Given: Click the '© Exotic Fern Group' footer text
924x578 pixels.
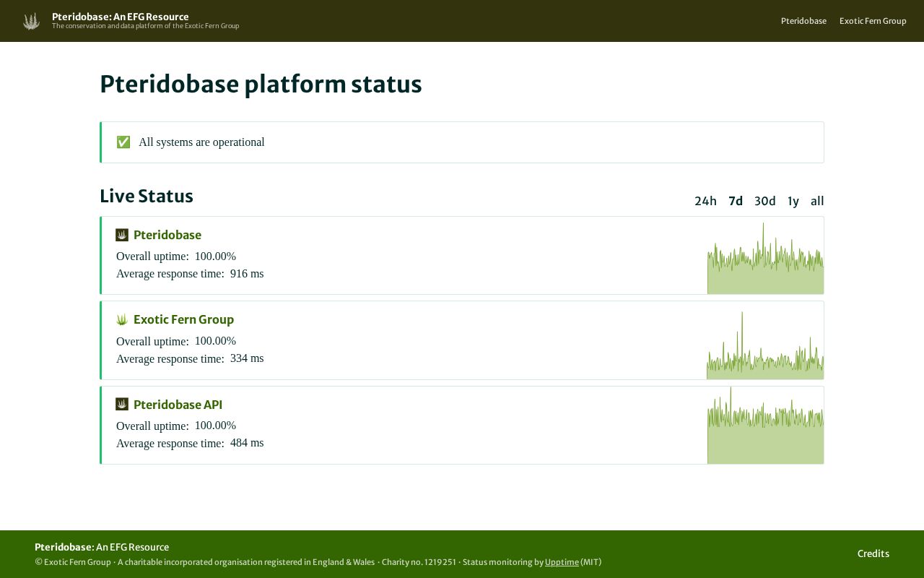Looking at the screenshot, I should [73, 562].
